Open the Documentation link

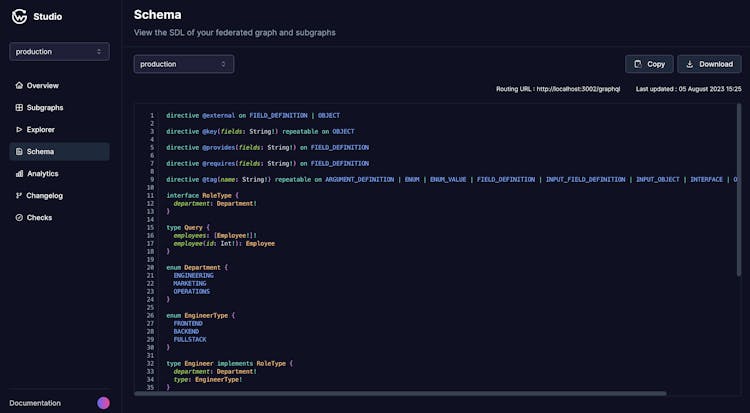coord(35,403)
